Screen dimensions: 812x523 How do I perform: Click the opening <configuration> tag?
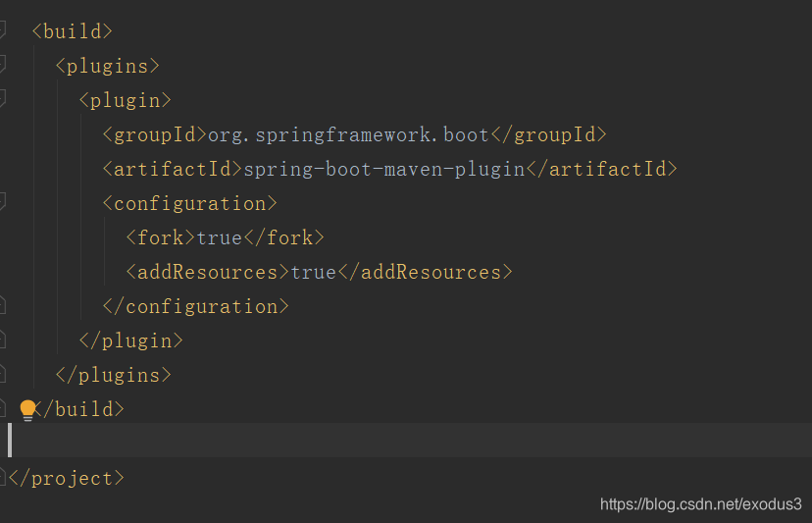coord(190,204)
